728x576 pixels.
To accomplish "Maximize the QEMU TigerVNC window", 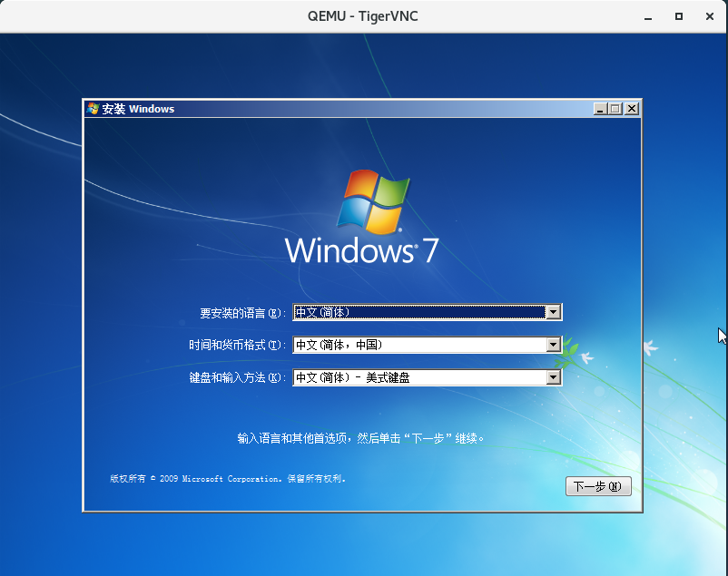I will (x=679, y=16).
